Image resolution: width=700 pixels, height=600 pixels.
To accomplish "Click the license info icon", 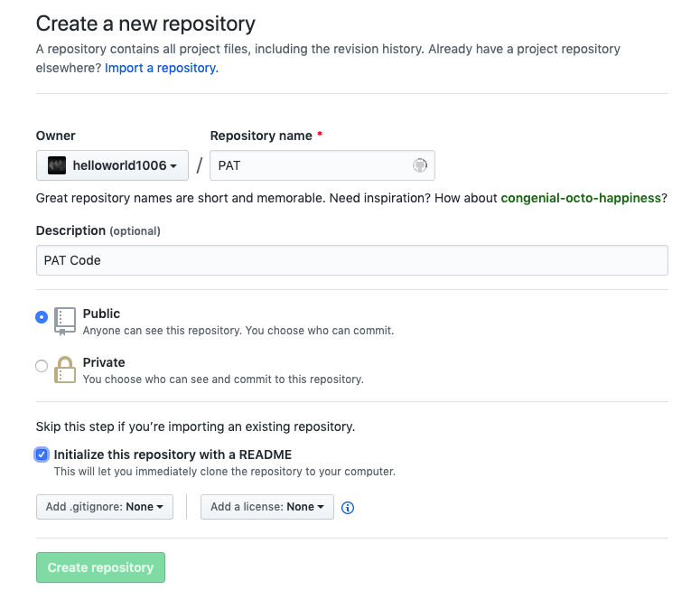I will point(348,508).
